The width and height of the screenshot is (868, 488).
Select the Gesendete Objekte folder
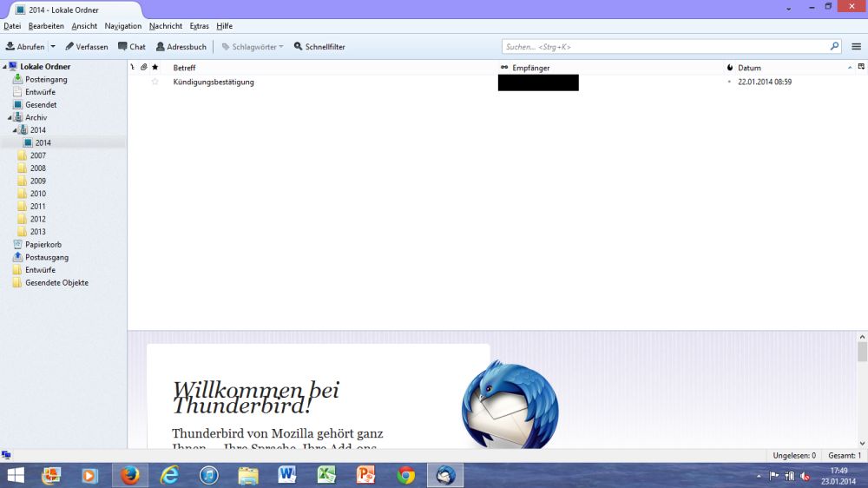pyautogui.click(x=56, y=283)
